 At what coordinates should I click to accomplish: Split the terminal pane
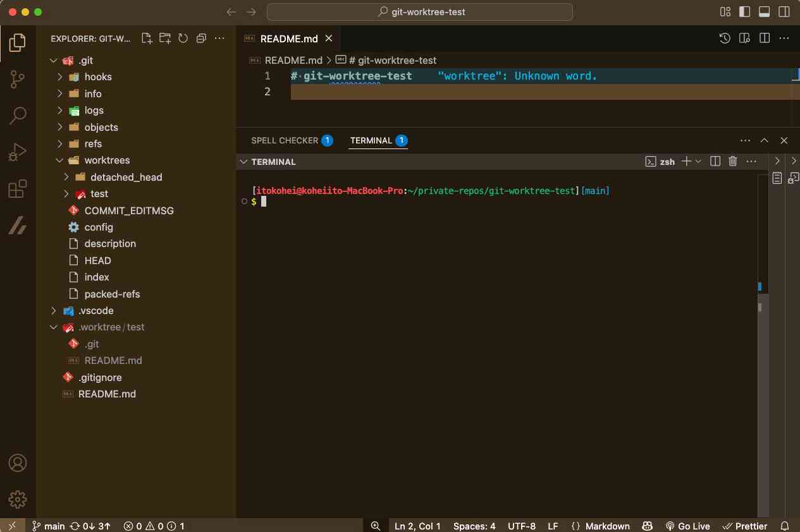point(715,162)
